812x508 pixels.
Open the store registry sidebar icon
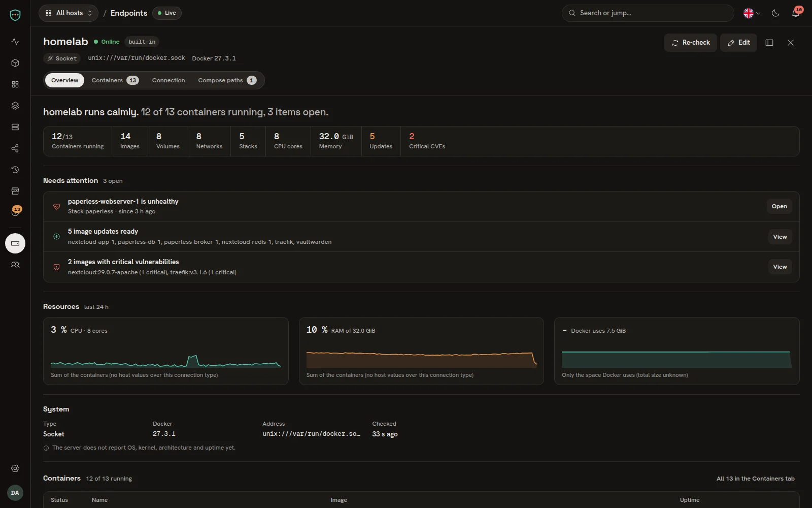tap(15, 191)
